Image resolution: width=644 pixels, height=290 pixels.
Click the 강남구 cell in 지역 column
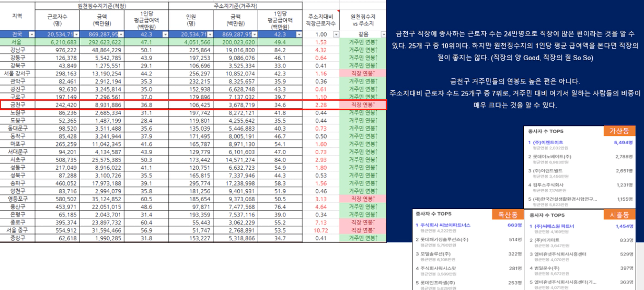17,49
